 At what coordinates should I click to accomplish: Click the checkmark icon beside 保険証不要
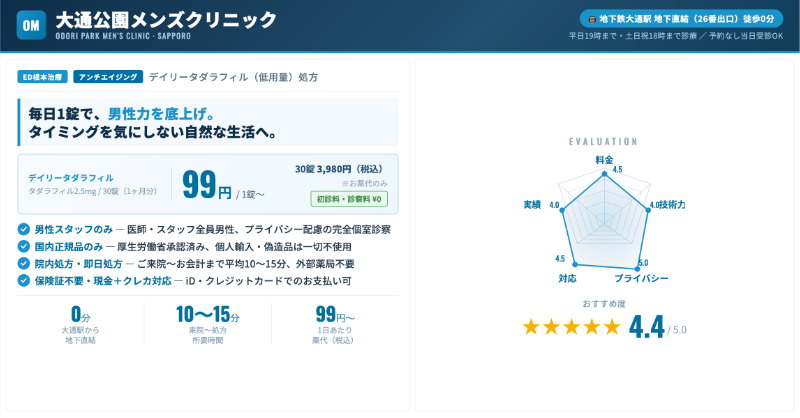[x=24, y=280]
